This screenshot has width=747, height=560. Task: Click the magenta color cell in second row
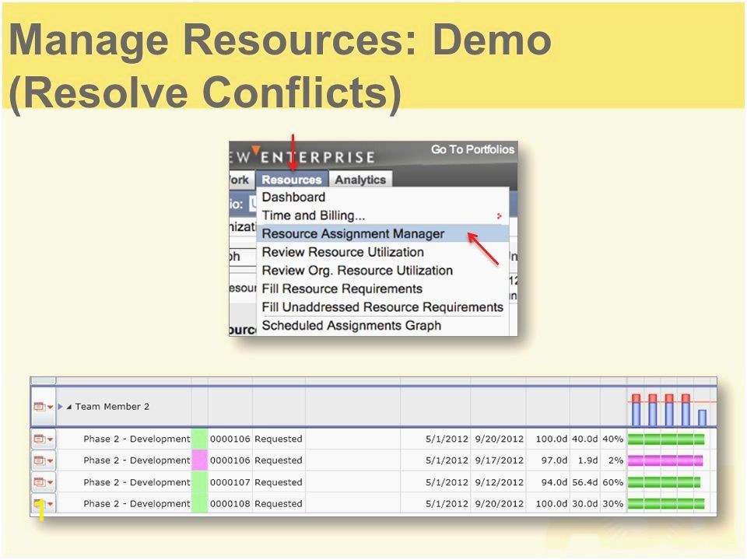[x=199, y=460]
